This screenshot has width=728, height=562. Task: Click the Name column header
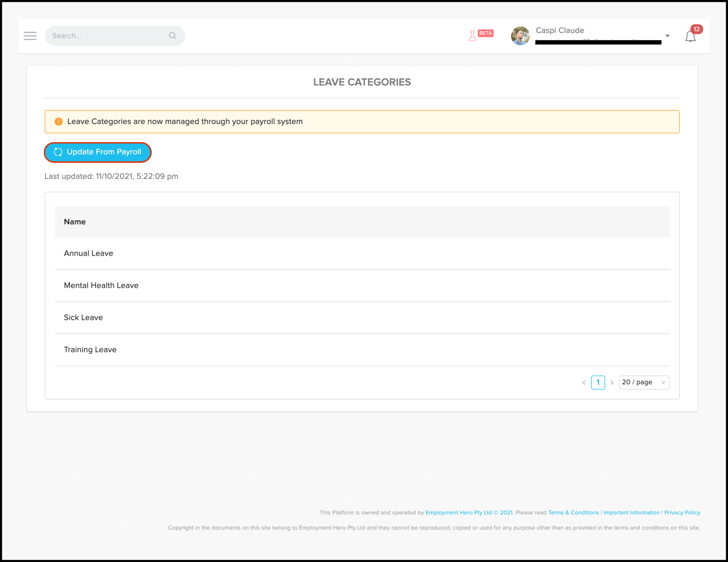75,222
